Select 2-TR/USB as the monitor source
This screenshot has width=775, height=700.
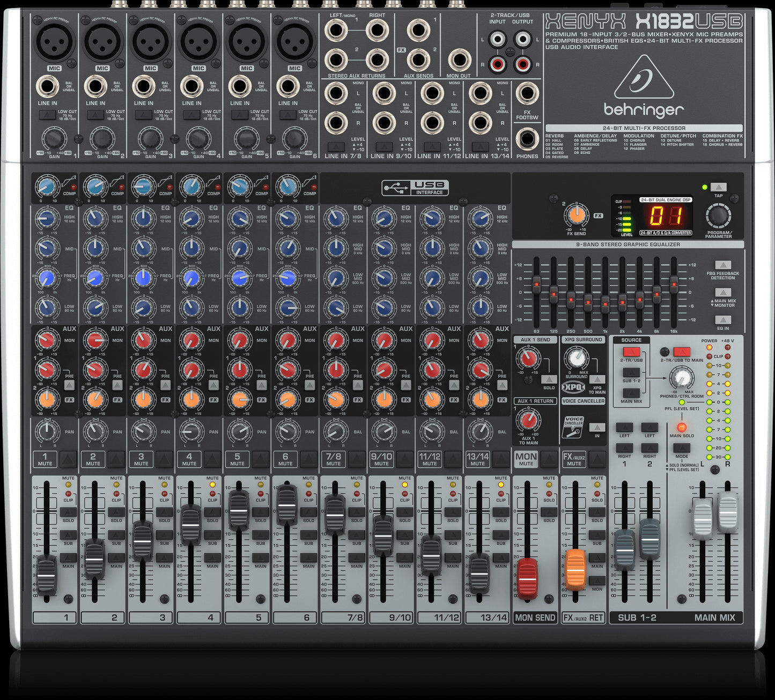coord(631,352)
